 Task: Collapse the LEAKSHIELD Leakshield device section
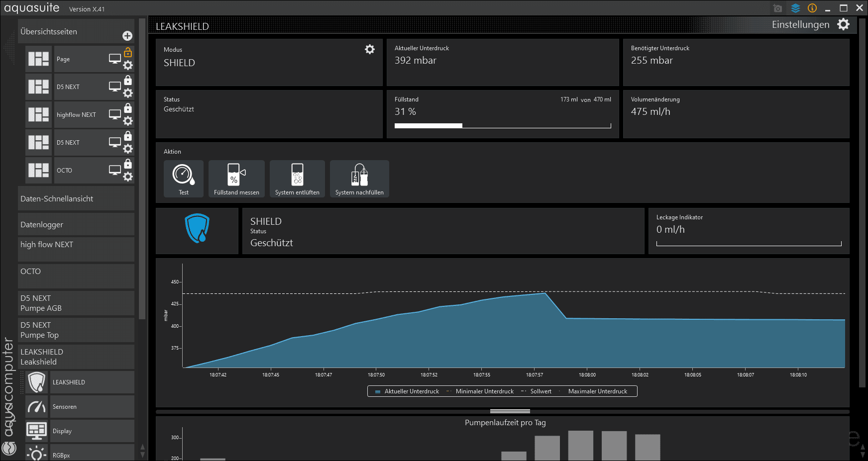tap(76, 357)
